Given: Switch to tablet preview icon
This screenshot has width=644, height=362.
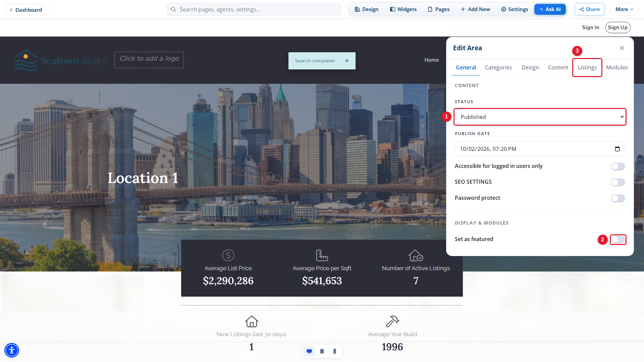Looking at the screenshot, I should (x=322, y=351).
